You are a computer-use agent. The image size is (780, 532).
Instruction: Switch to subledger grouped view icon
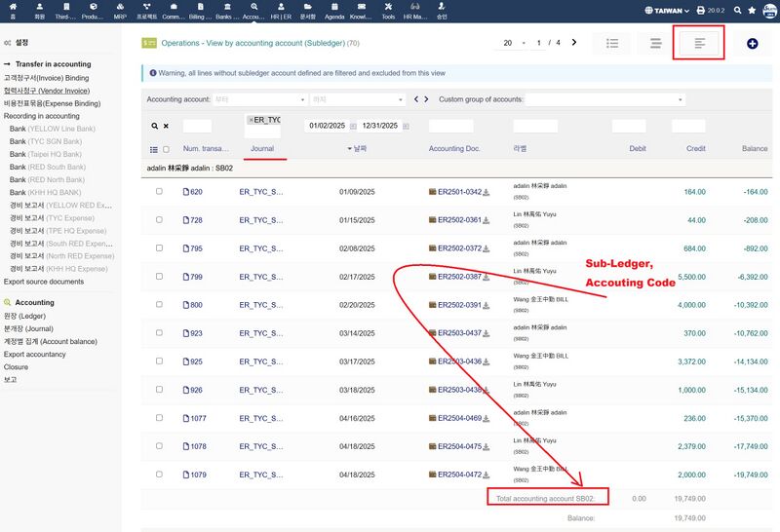coord(698,44)
